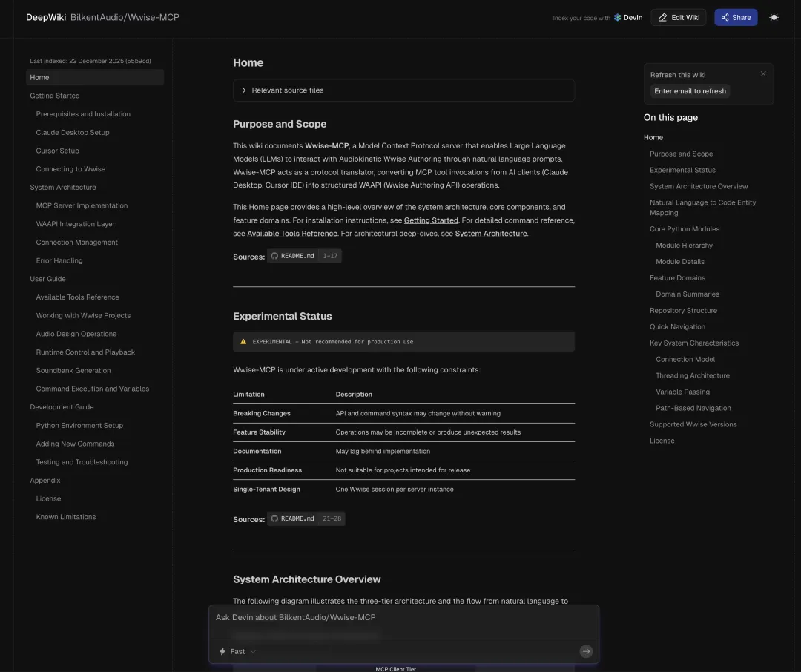The image size is (801, 672).
Task: Open Audio Design Operations page
Action: (76, 334)
